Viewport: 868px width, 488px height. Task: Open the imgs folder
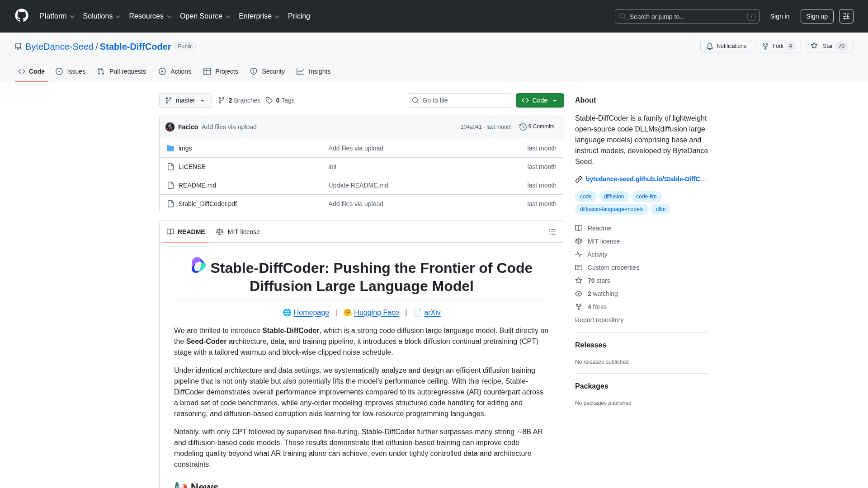click(x=185, y=148)
